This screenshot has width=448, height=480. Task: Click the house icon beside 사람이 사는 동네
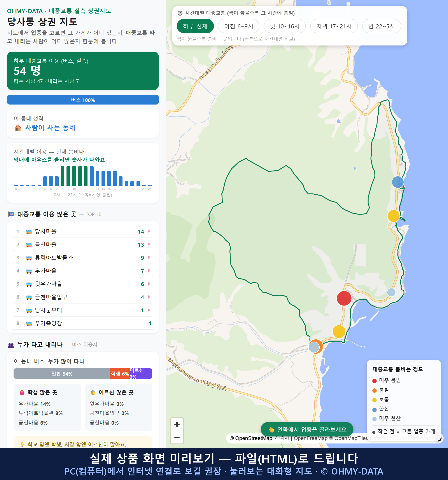(x=18, y=128)
